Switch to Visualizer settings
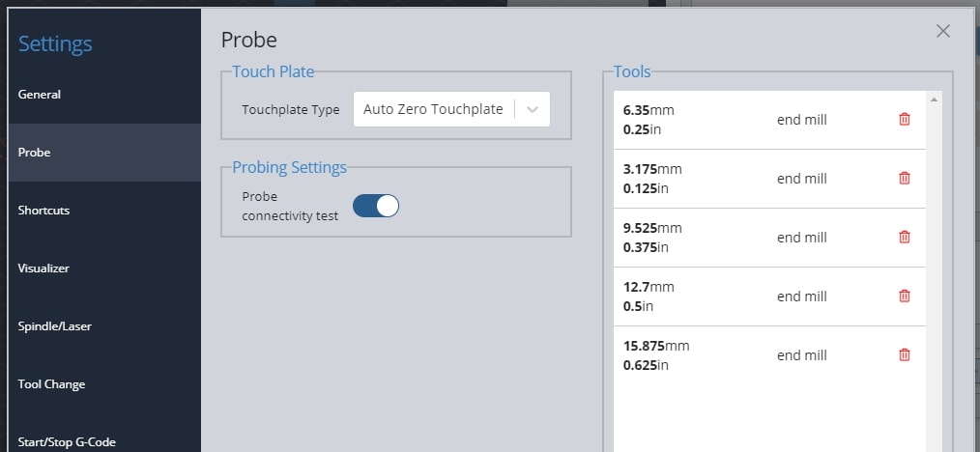The height and width of the screenshot is (452, 980). point(43,268)
